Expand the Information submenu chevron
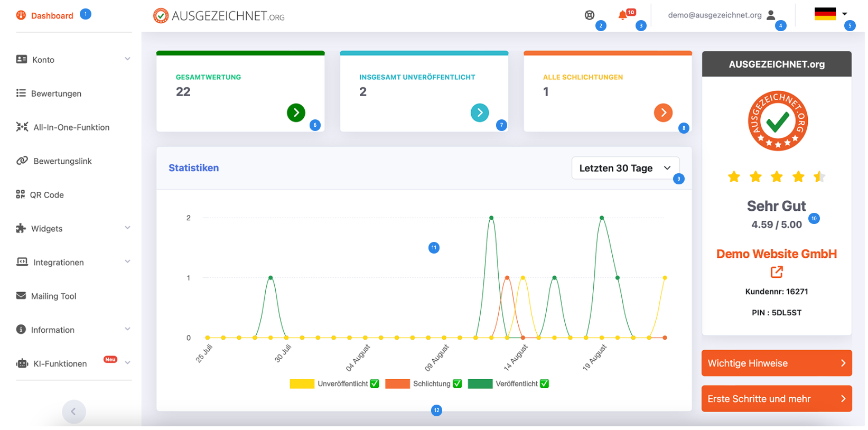 (x=127, y=329)
